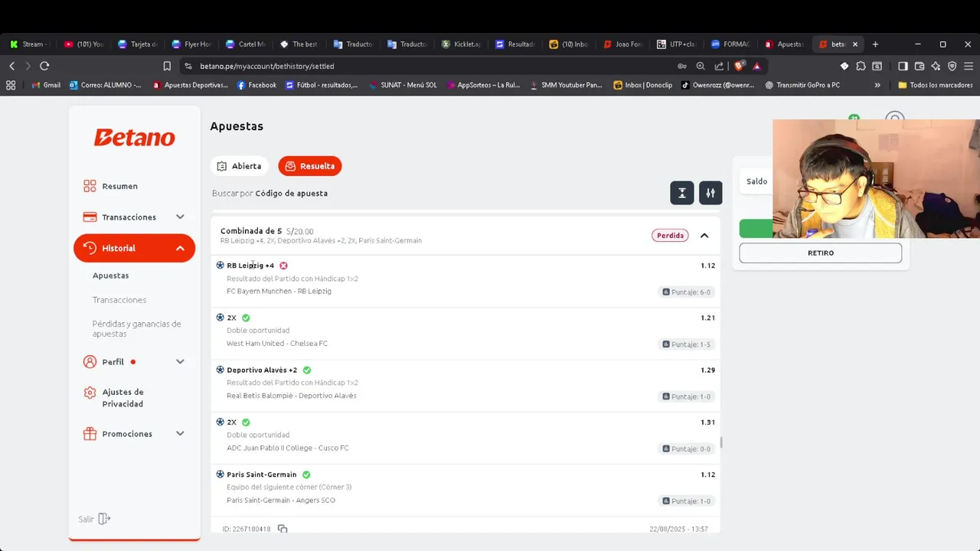The image size is (980, 551).
Task: Collapse the Combinada de 5 bet details
Action: (704, 236)
